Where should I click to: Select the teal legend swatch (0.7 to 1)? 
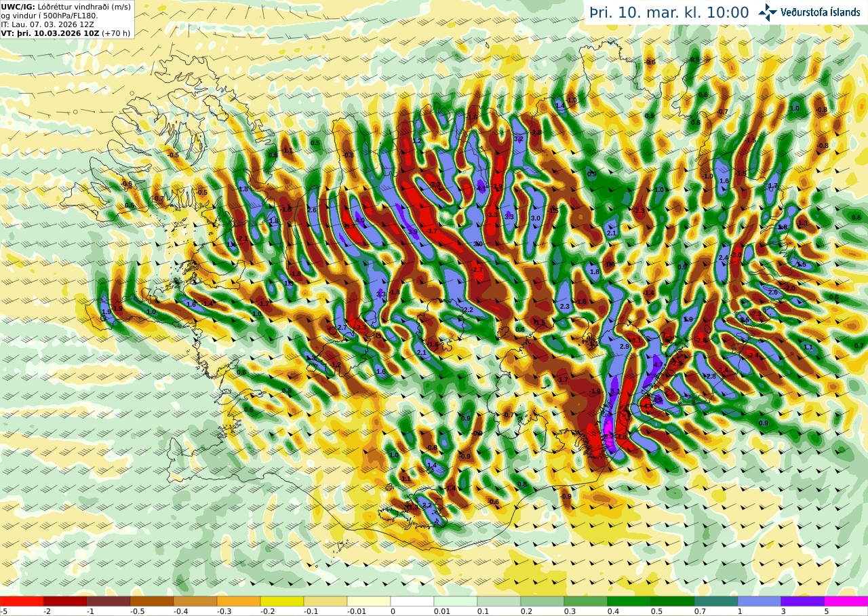716,601
